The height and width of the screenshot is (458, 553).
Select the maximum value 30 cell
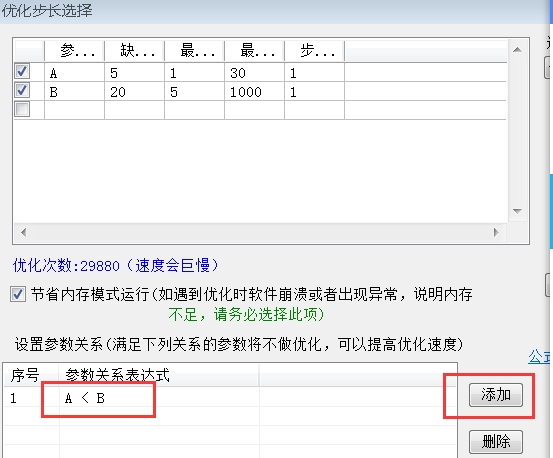254,73
